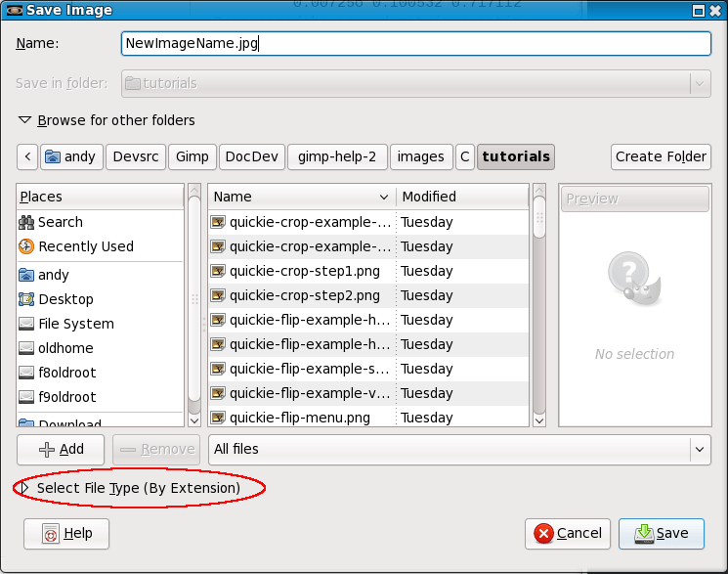Click file list scroll up arrow
The height and width of the screenshot is (574, 728).
[539, 190]
